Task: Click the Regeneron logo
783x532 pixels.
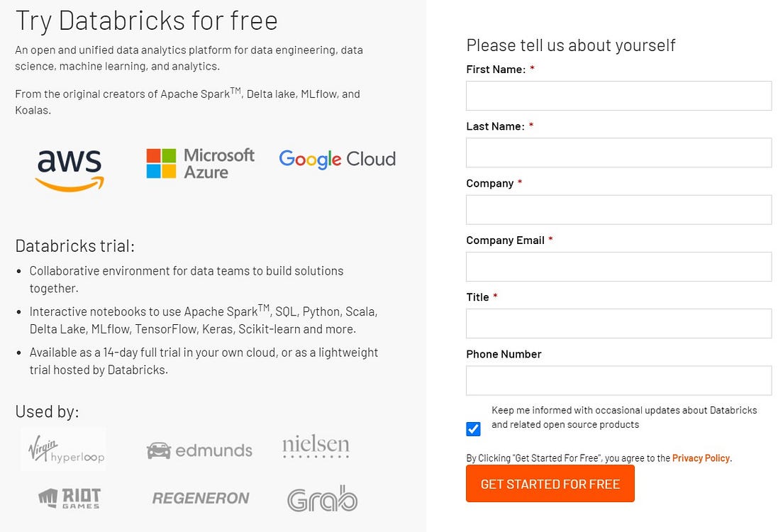Action: tap(201, 499)
